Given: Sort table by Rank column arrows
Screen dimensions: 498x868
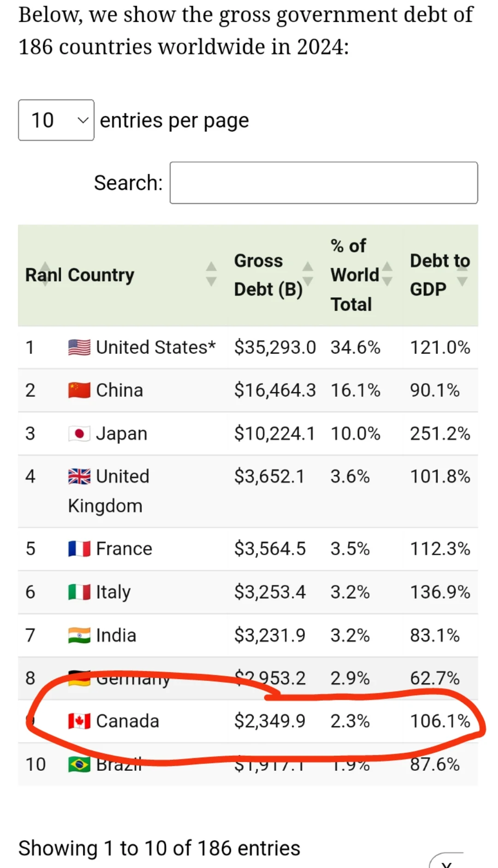Looking at the screenshot, I should (x=45, y=274).
